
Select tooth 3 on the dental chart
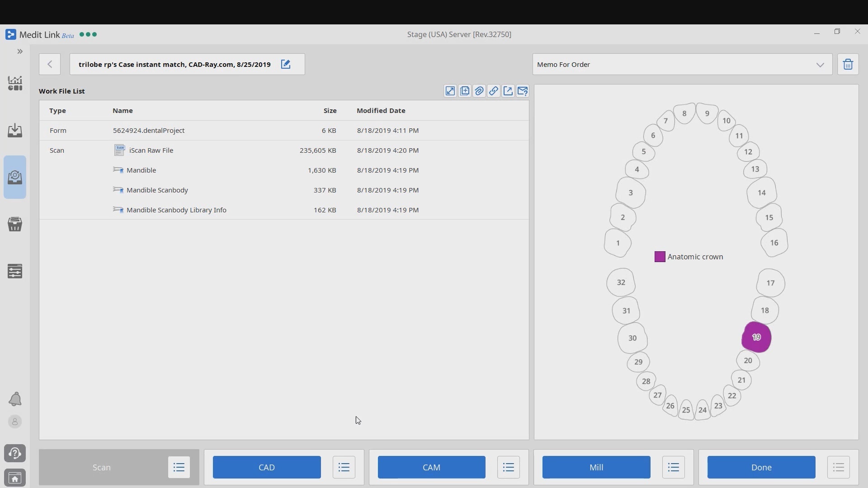click(x=630, y=192)
